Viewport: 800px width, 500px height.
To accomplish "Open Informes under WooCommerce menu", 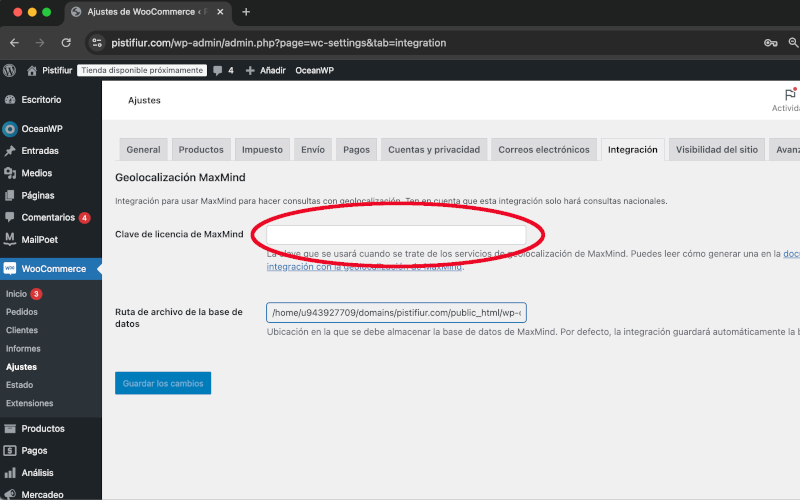I will click(x=23, y=348).
